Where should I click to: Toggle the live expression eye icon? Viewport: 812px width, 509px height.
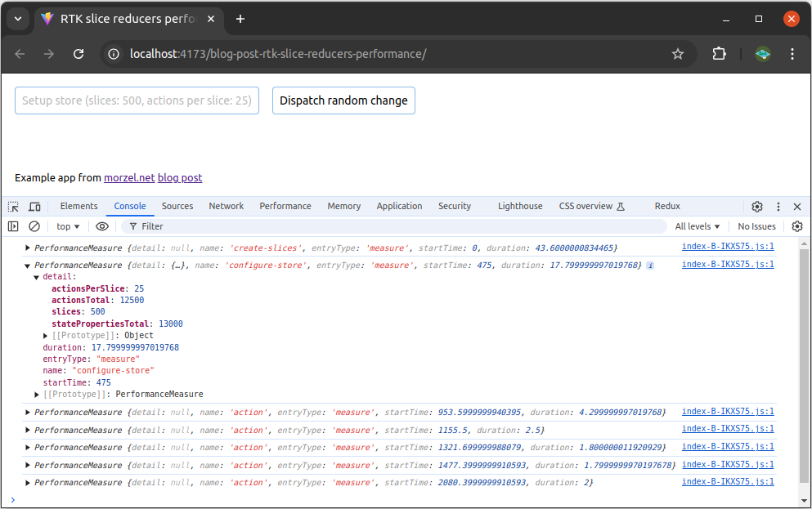[x=102, y=226]
